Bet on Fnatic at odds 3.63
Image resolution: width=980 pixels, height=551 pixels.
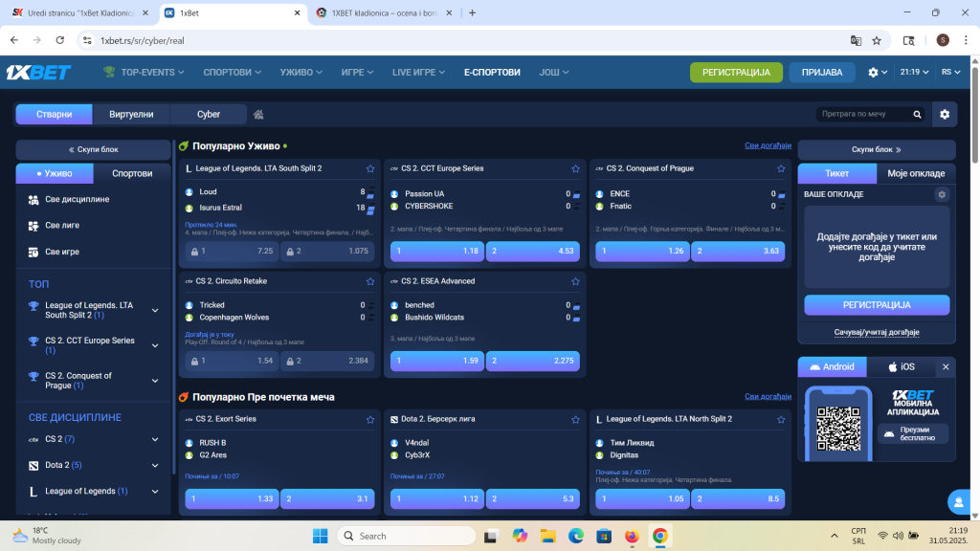[x=738, y=252]
